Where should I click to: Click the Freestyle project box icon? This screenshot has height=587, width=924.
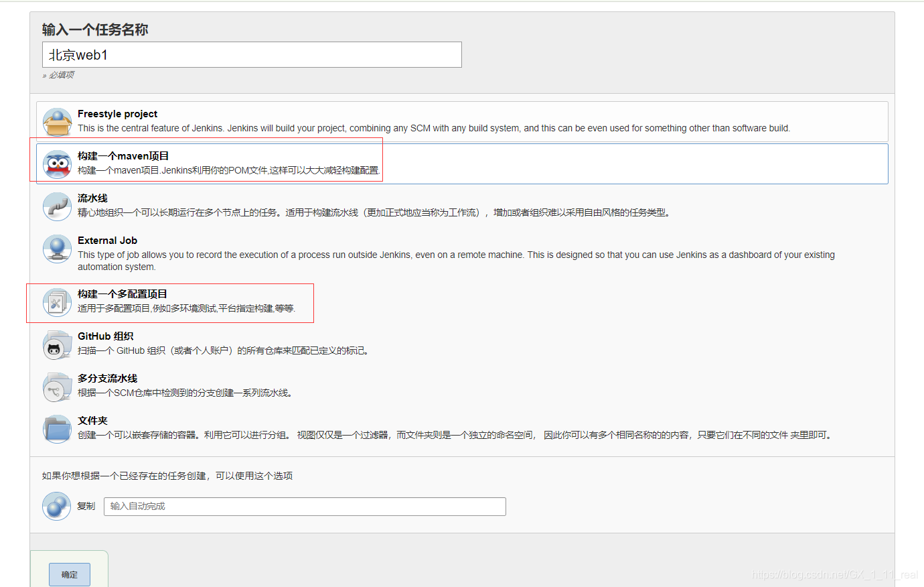[x=57, y=122]
